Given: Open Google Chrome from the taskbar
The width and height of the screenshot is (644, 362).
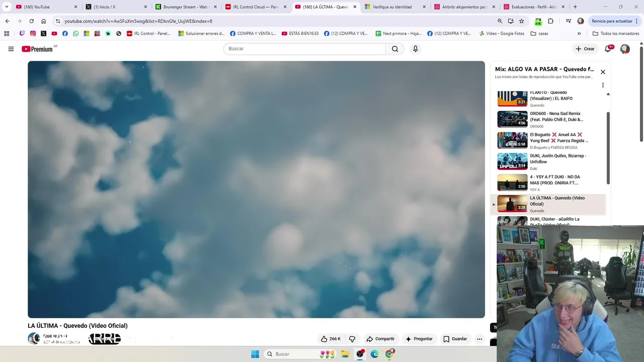Looking at the screenshot, I should 389,354.
